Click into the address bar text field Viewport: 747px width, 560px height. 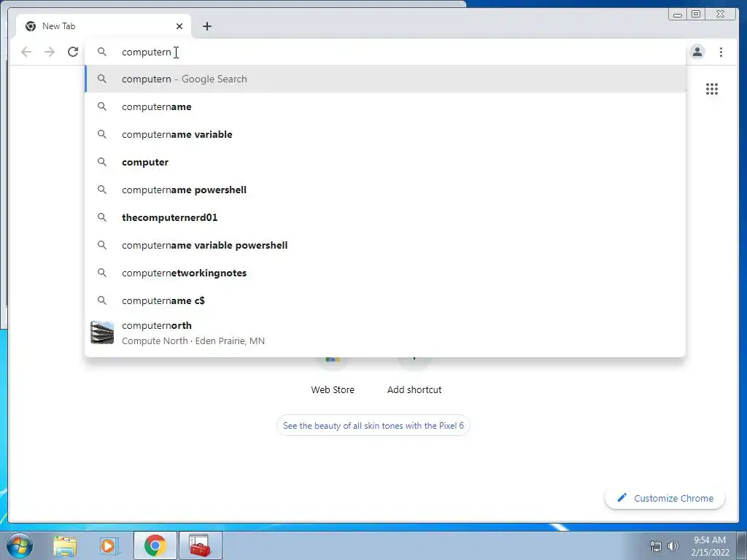click(385, 52)
